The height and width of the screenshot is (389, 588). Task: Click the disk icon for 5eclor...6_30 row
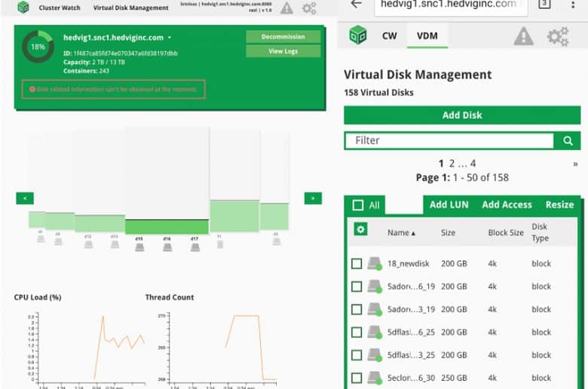(374, 378)
